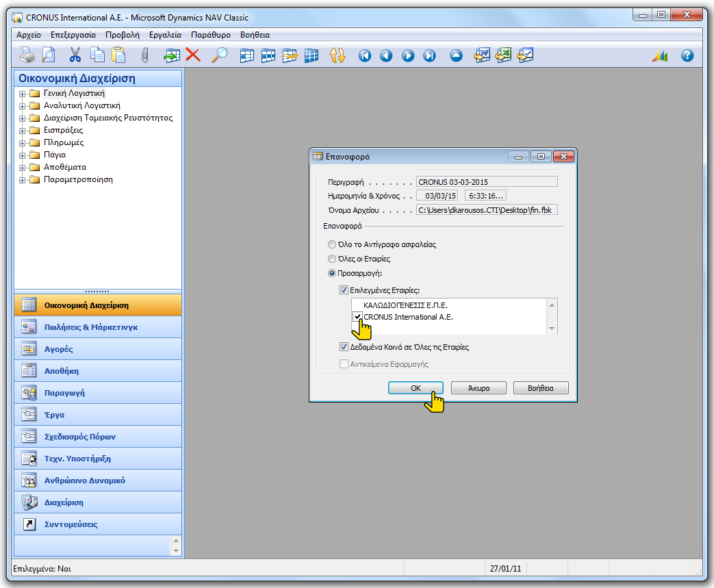
Task: Click the Περιγραφή description field
Action: 487,181
